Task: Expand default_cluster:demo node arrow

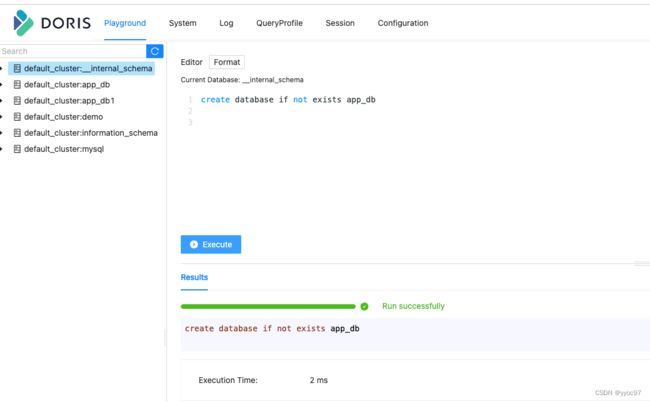Action: point(2,117)
